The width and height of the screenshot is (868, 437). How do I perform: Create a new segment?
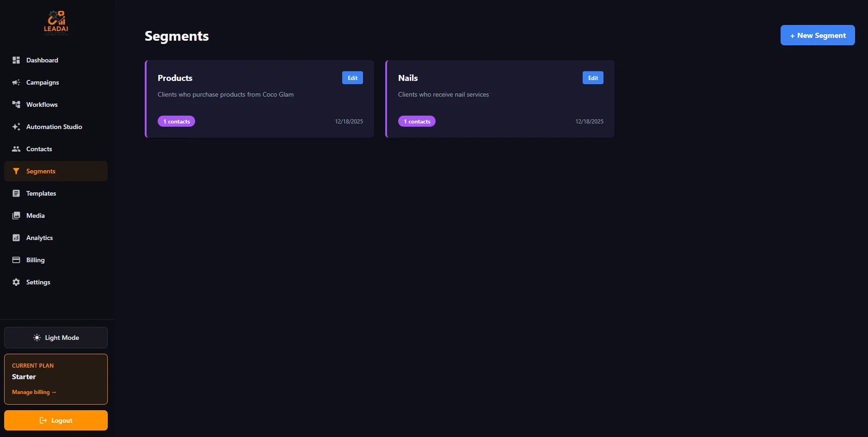[x=817, y=35]
